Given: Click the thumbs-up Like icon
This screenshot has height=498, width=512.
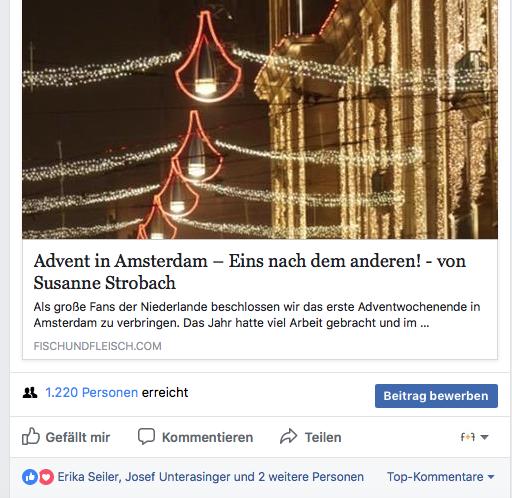Looking at the screenshot, I should pyautogui.click(x=31, y=436).
